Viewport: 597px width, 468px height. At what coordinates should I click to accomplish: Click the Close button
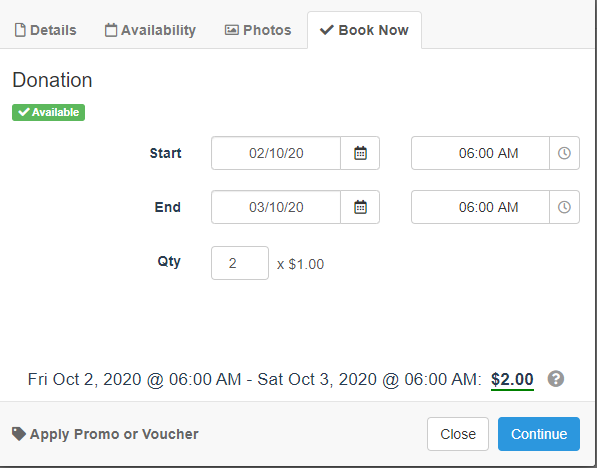point(458,434)
